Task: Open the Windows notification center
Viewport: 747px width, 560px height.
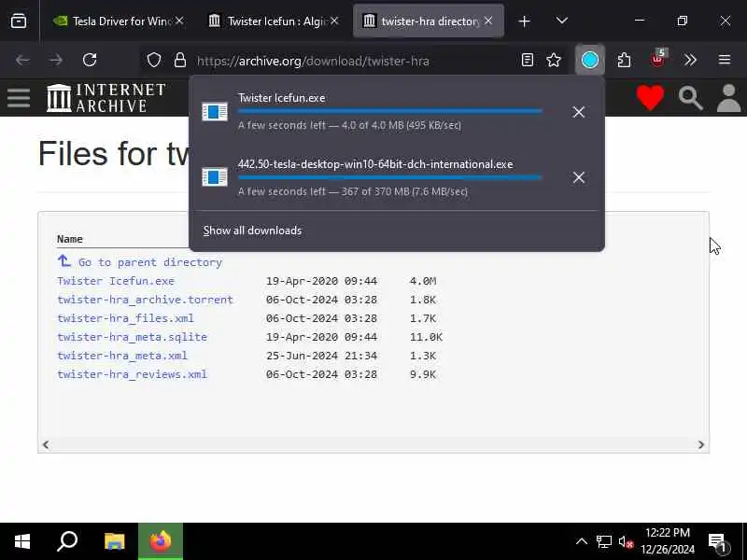Action: [717, 541]
